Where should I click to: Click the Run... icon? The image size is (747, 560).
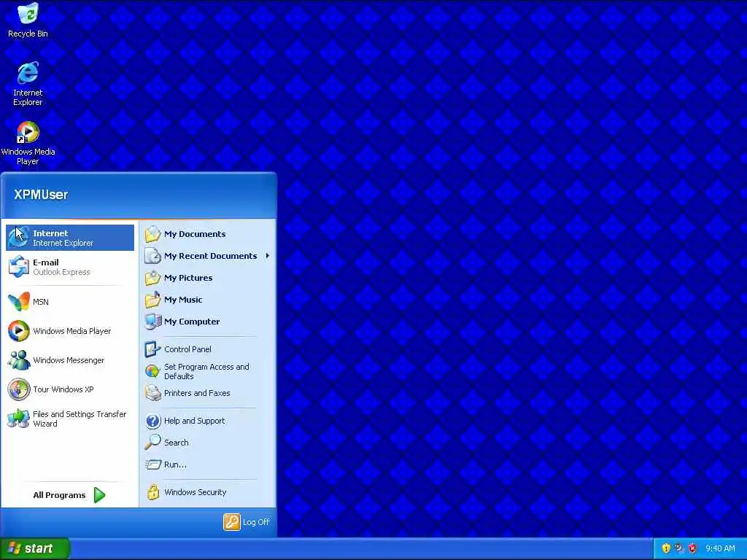(x=152, y=464)
